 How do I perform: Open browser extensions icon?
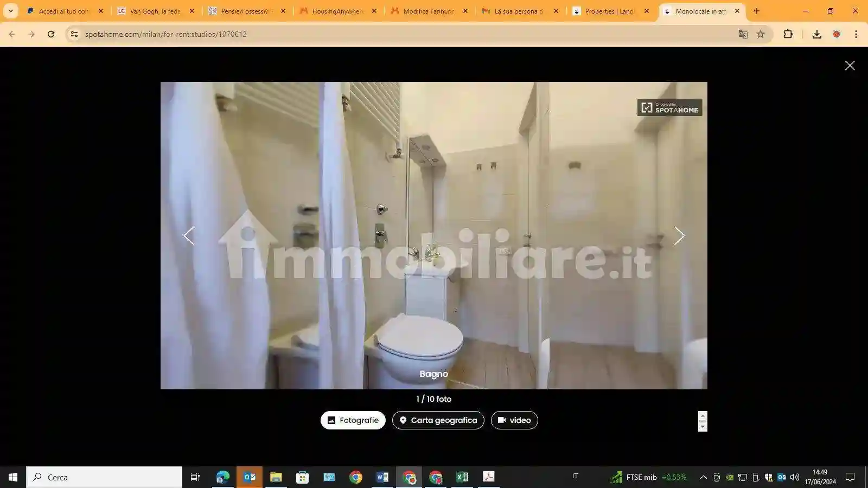(788, 34)
